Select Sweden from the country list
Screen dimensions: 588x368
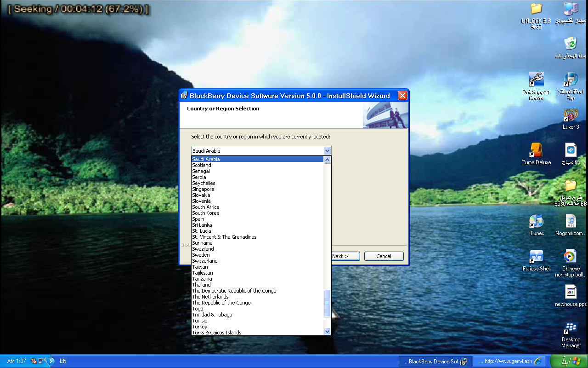(258, 255)
